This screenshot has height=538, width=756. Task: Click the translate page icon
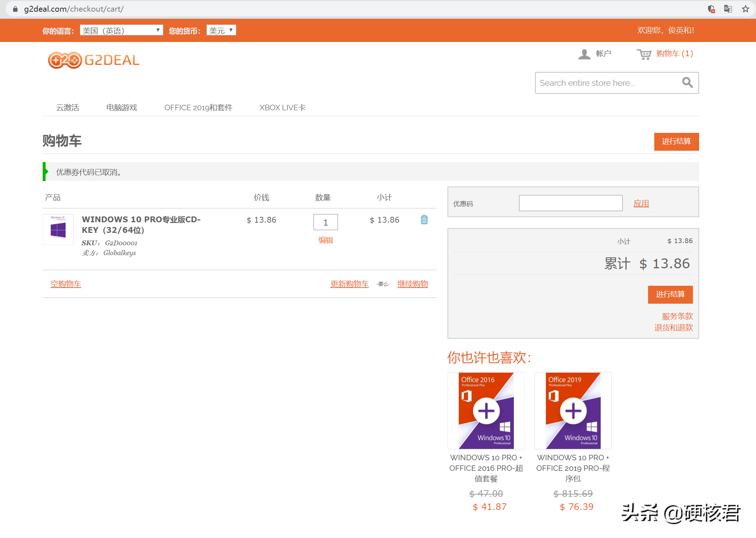pos(728,9)
